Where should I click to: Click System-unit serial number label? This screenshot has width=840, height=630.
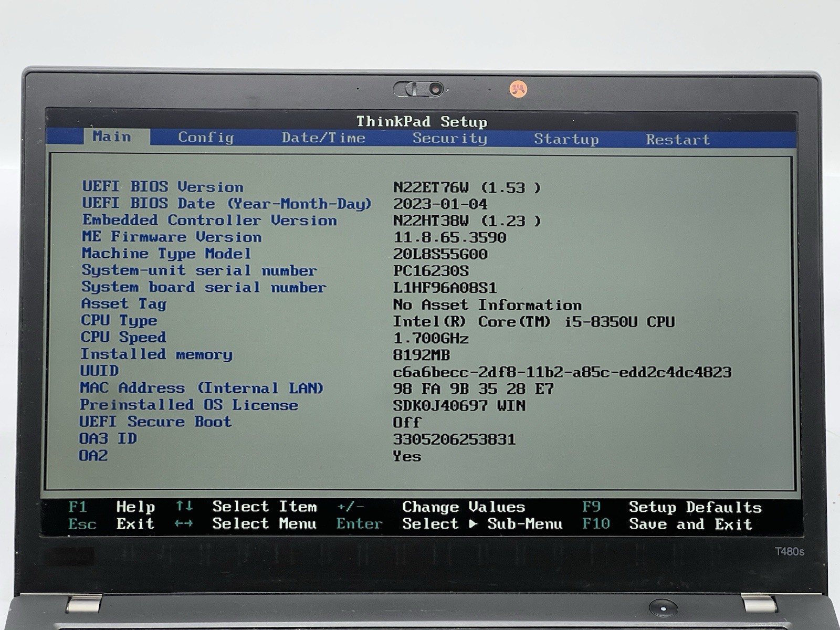point(199,270)
